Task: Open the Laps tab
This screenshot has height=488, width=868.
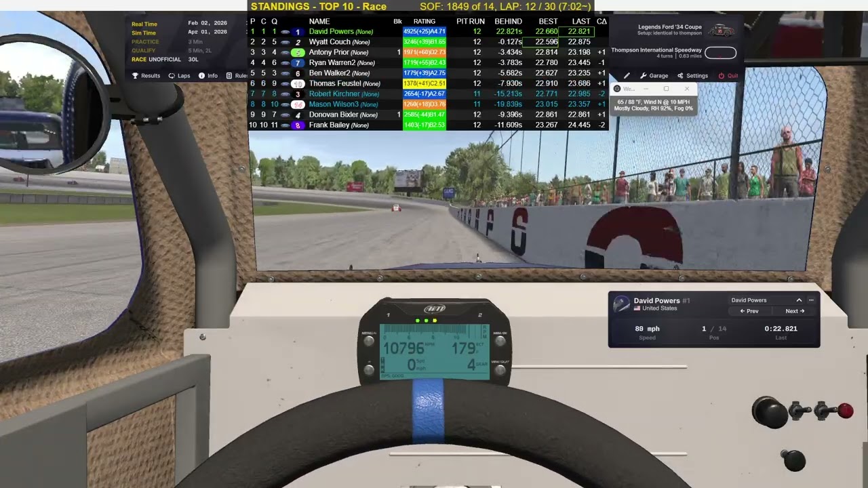Action: point(179,76)
